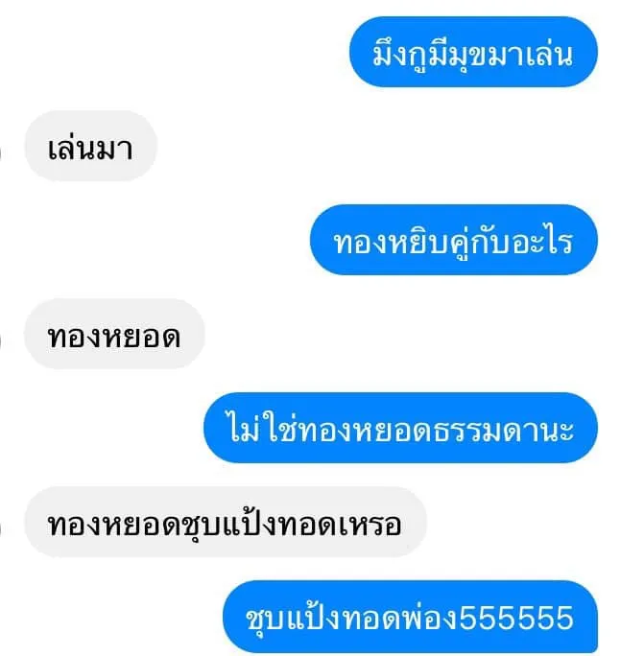Tap the gray bubble 'ทองหยอดชุบแป้งทอดเหรอ'

226,522
